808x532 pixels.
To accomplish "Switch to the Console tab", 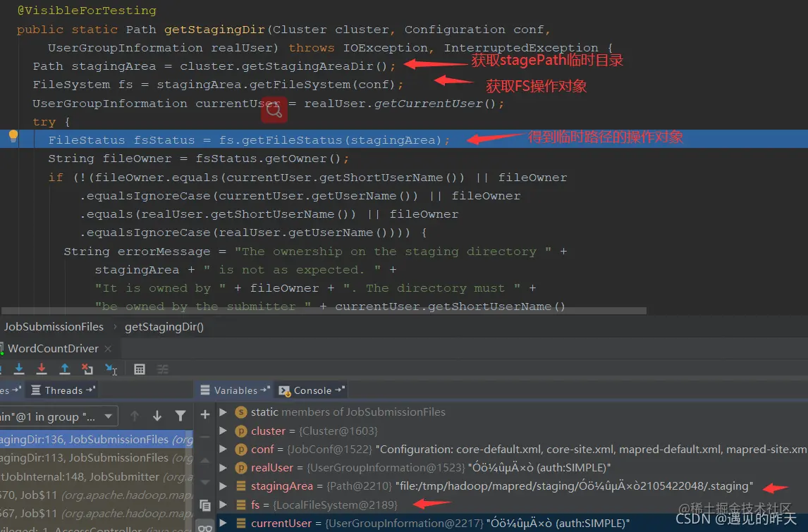I will coord(312,390).
